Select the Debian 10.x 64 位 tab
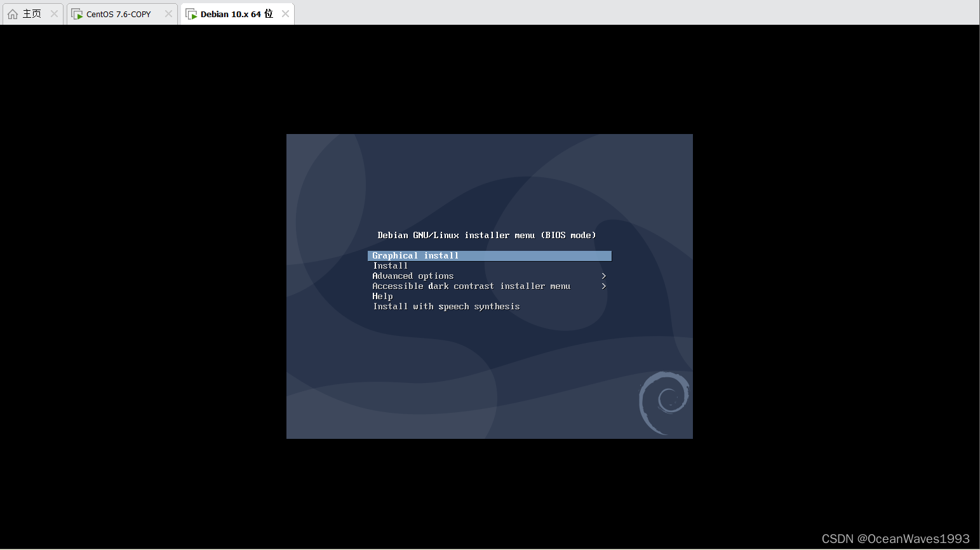Image resolution: width=980 pixels, height=550 pixels. (x=236, y=14)
